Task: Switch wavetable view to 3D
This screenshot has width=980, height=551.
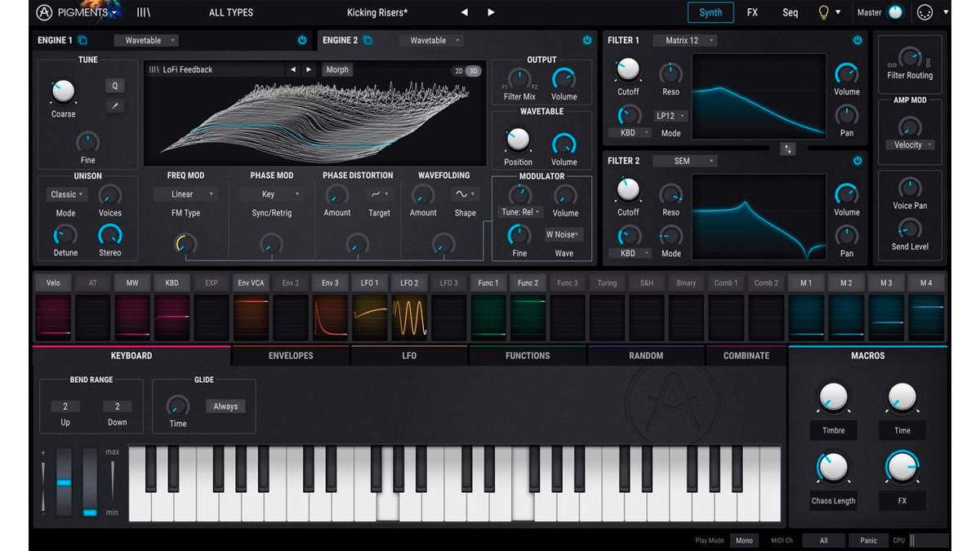Action: (474, 70)
